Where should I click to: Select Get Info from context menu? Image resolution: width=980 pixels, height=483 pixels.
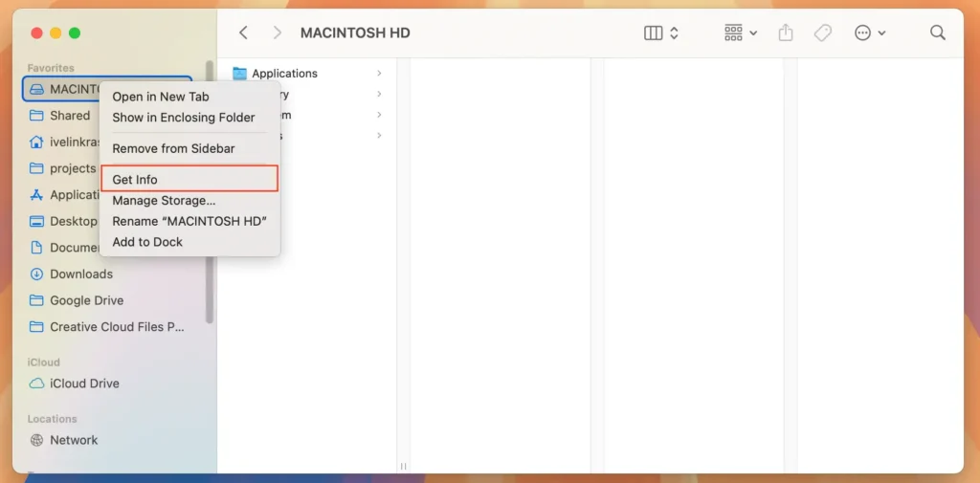pyautogui.click(x=189, y=179)
